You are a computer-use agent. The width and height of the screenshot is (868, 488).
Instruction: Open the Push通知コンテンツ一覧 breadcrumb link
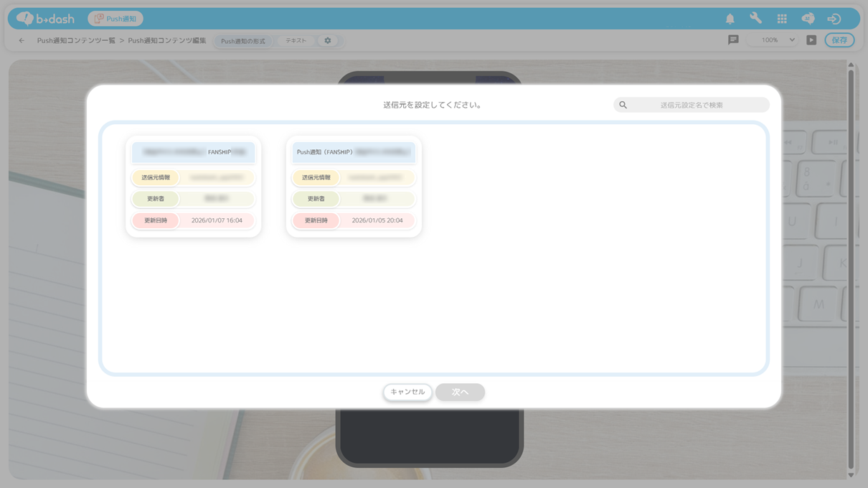pyautogui.click(x=76, y=41)
